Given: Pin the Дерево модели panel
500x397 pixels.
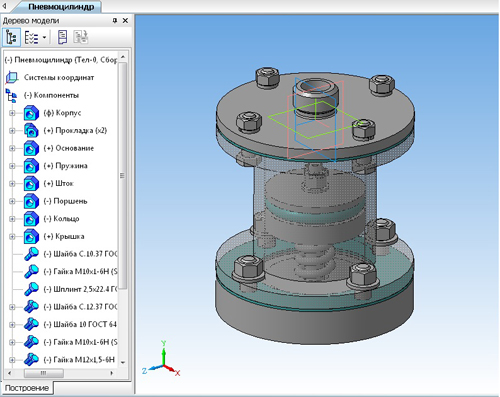Looking at the screenshot, I should coord(115,21).
